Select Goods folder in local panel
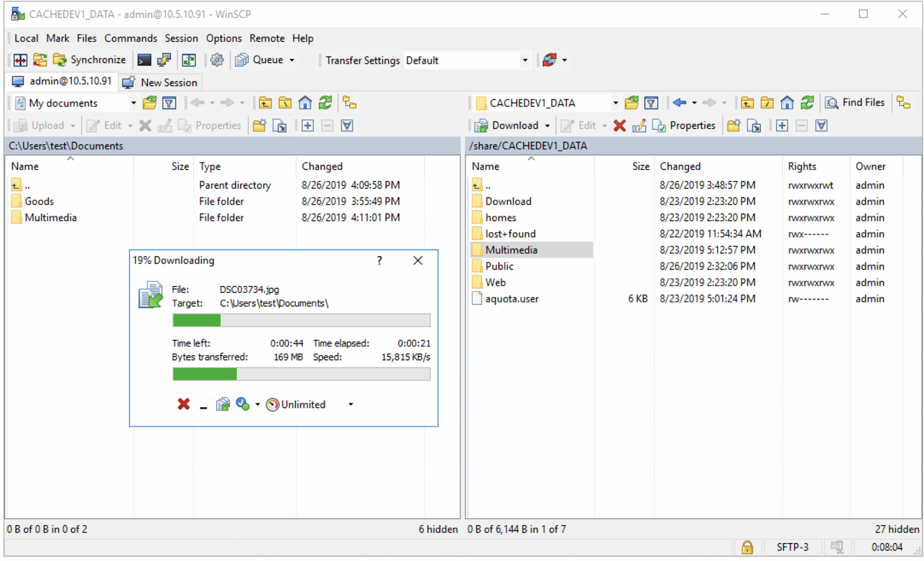 point(39,201)
